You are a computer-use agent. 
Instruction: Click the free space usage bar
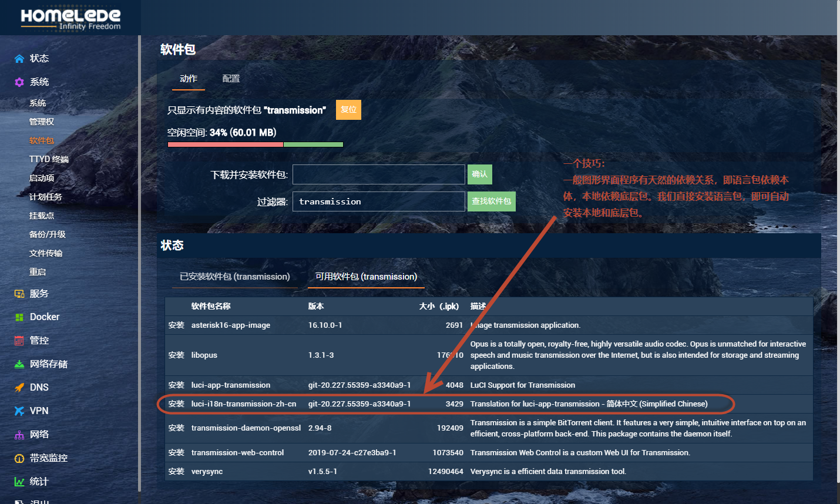click(256, 145)
